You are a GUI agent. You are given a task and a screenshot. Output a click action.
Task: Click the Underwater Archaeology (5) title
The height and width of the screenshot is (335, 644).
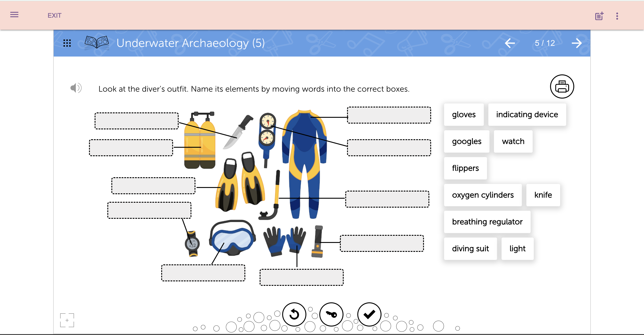click(x=191, y=43)
